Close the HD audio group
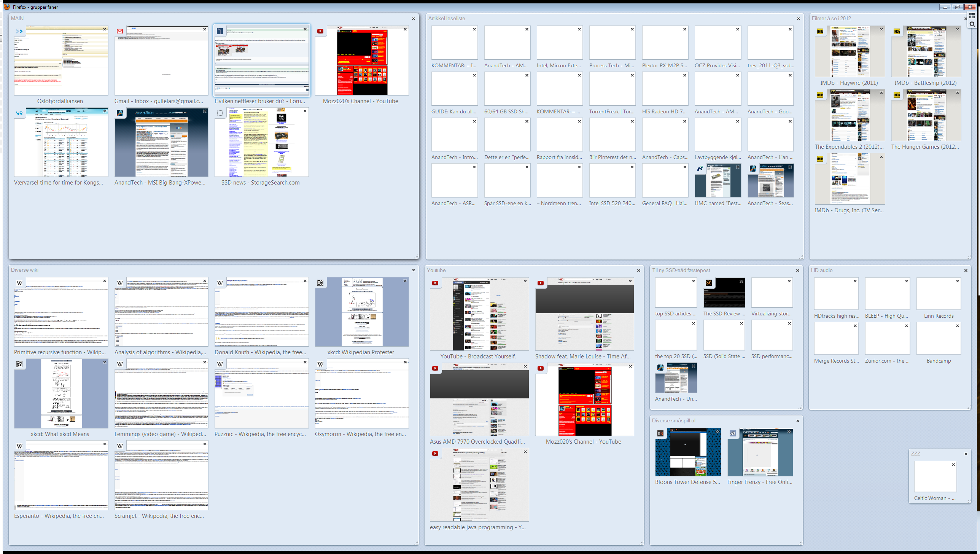The image size is (980, 554). pyautogui.click(x=966, y=270)
